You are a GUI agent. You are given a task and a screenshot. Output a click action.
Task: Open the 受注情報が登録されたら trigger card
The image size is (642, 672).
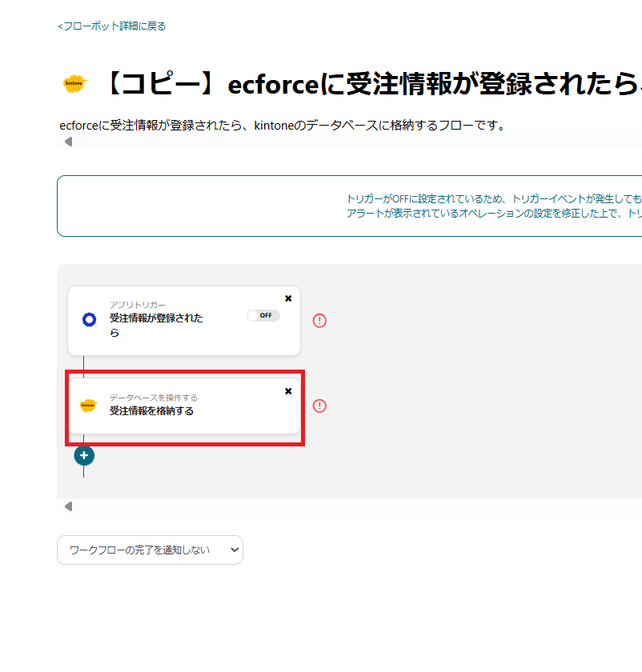click(184, 321)
